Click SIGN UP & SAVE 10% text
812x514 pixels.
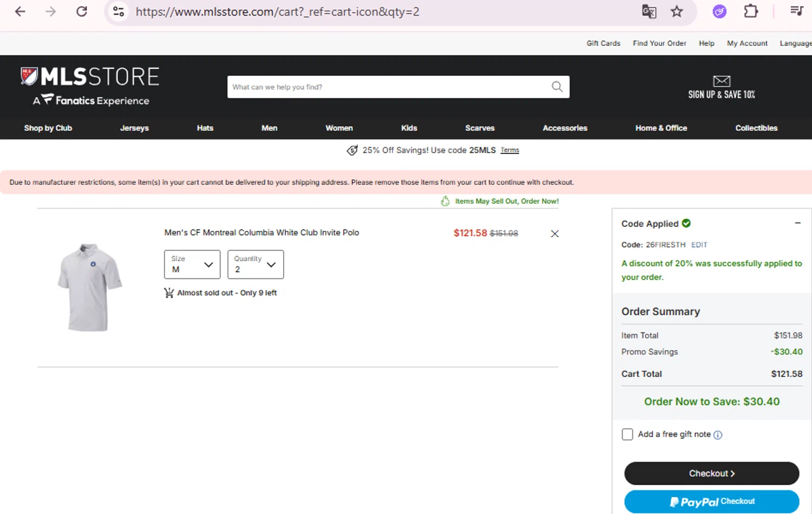[722, 94]
